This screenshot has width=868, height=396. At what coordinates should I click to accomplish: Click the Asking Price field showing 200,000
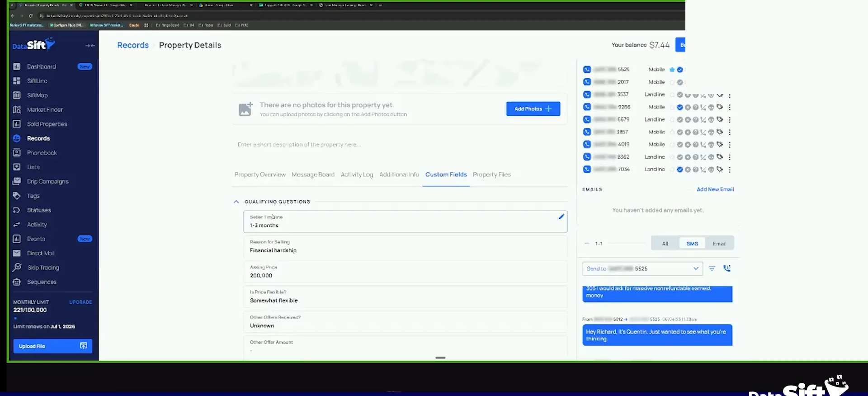tap(405, 272)
